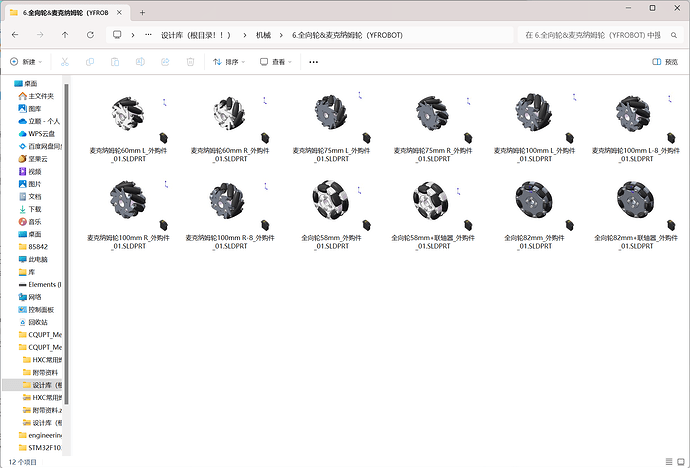Expand chevron after 机械 breadcrumb

pos(281,35)
